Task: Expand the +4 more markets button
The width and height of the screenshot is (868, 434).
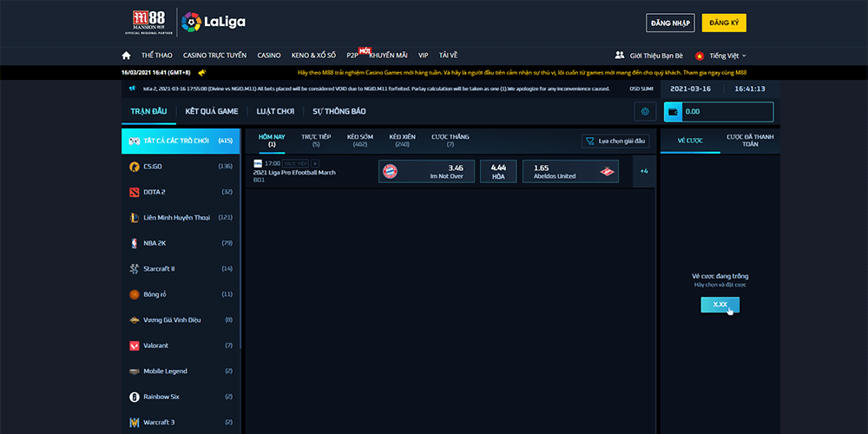Action: tap(644, 171)
